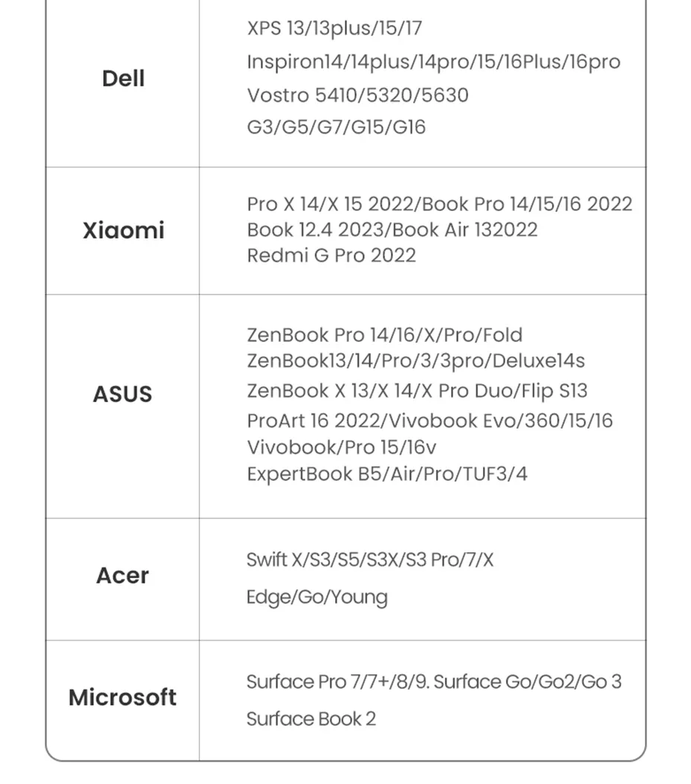Select the G3/G5/G7/G15/G16 line
This screenshot has height=784, width=691.
336,127
